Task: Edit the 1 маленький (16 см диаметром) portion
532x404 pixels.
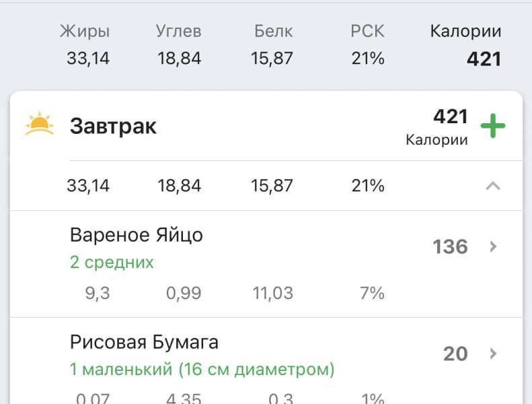Action: (x=202, y=370)
